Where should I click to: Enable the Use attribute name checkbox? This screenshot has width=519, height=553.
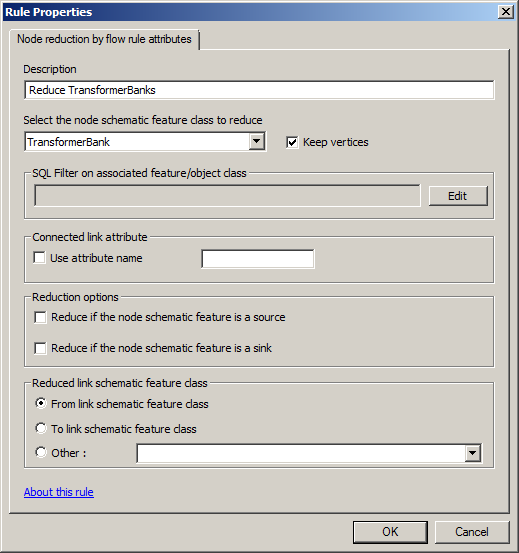tap(39, 257)
